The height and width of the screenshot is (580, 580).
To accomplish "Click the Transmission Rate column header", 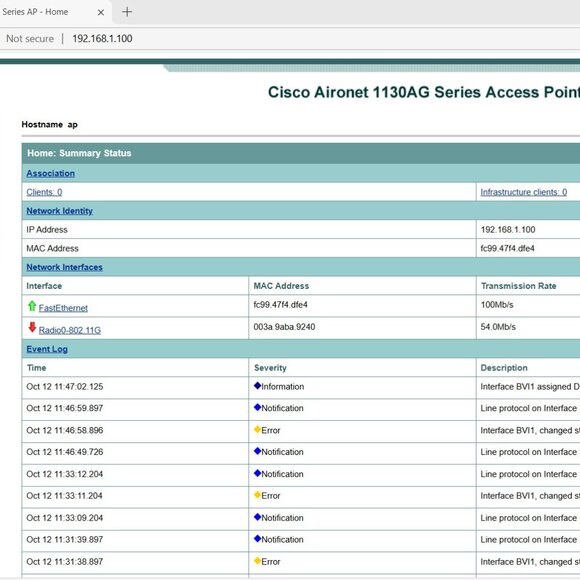I will (519, 286).
